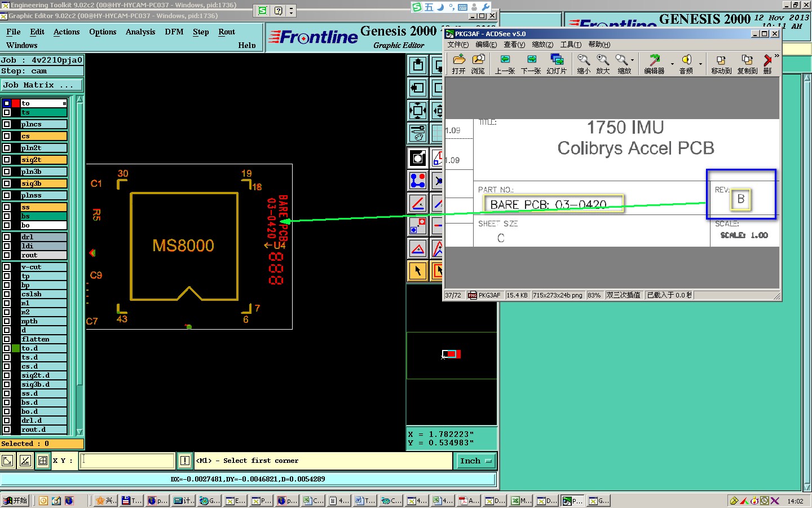Click the Start (开始) button on taskbar

point(15,501)
